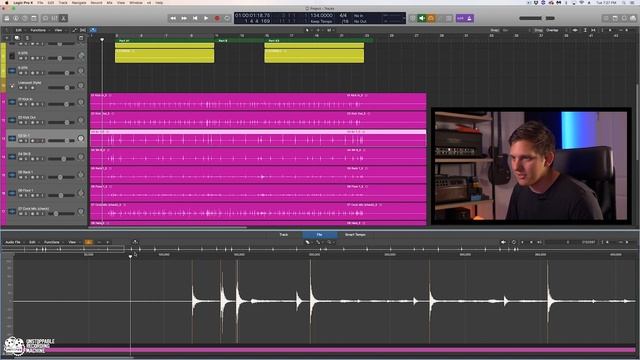This screenshot has width=640, height=360.
Task: Select the first yellow MIDI region
Action: click(x=164, y=56)
